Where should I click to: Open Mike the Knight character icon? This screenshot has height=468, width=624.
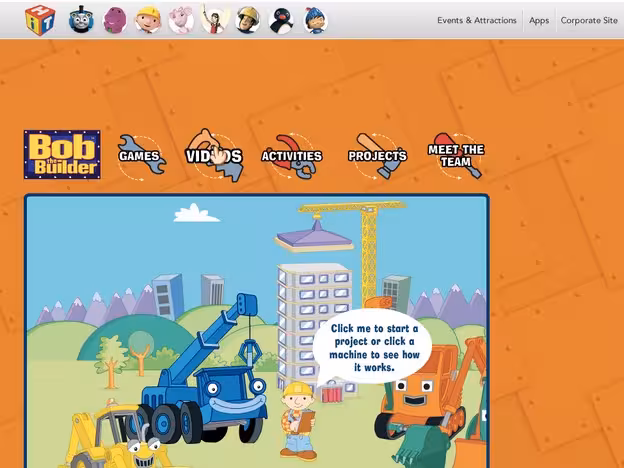pyautogui.click(x=315, y=20)
